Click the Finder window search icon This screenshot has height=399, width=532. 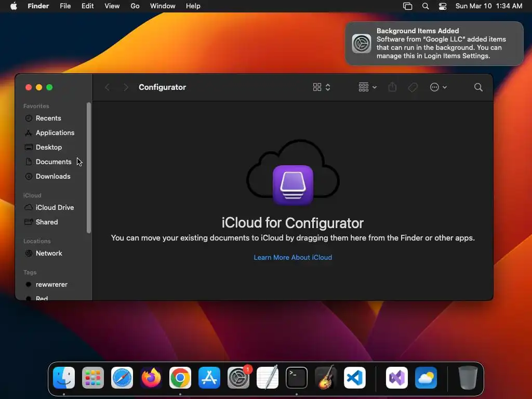(x=478, y=87)
